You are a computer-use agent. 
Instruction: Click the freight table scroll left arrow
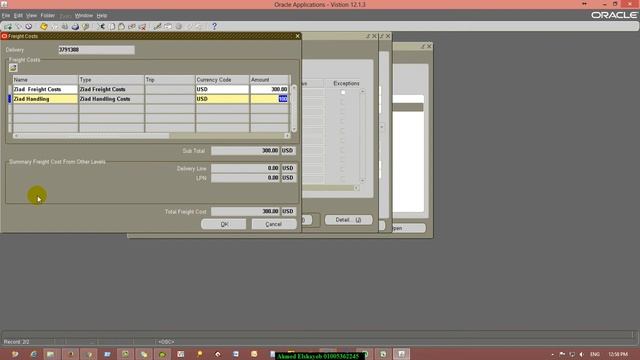click(x=16, y=136)
